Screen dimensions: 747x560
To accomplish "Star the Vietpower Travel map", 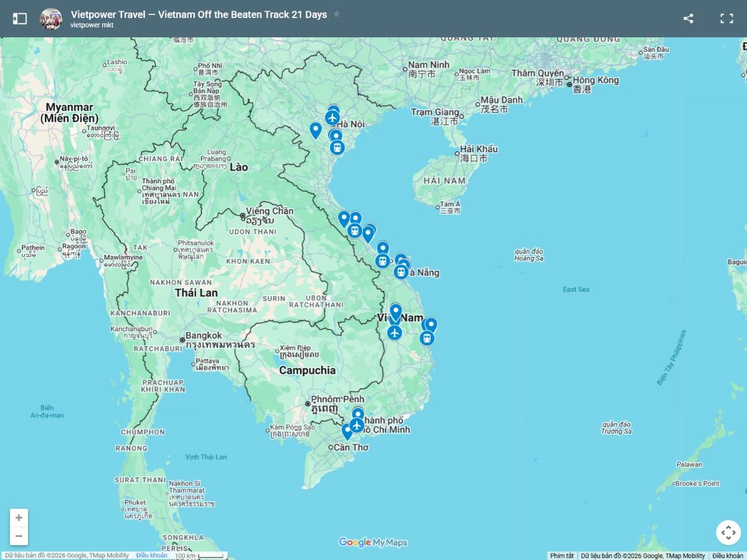I will [x=337, y=14].
